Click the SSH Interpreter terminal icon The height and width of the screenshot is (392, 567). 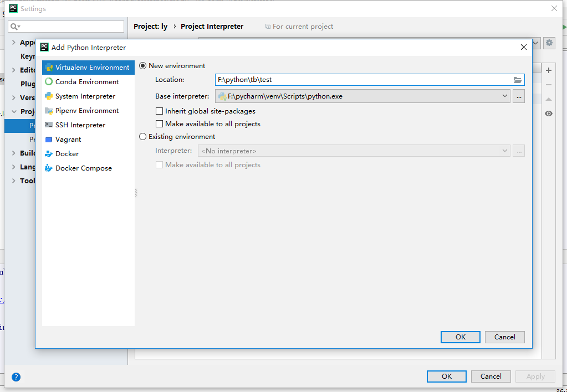click(x=49, y=125)
